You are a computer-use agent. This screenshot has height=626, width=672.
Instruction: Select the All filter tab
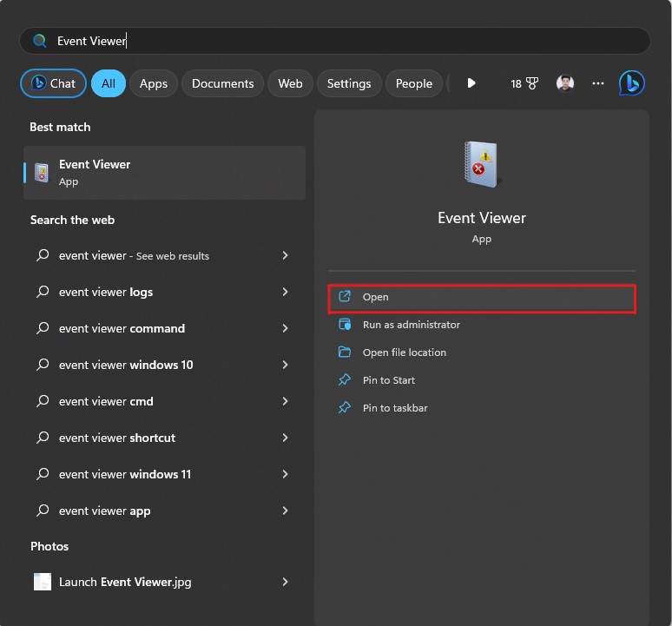click(109, 83)
